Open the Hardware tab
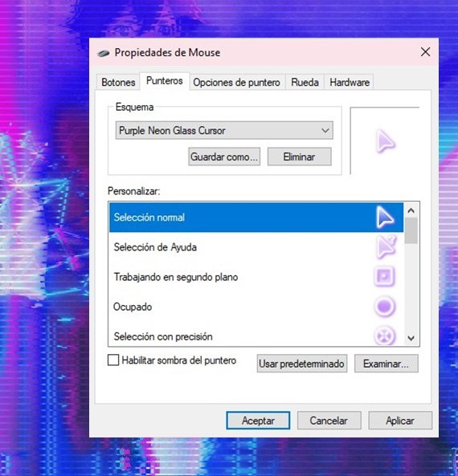Viewport: 458px width, 476px height. pyautogui.click(x=350, y=82)
